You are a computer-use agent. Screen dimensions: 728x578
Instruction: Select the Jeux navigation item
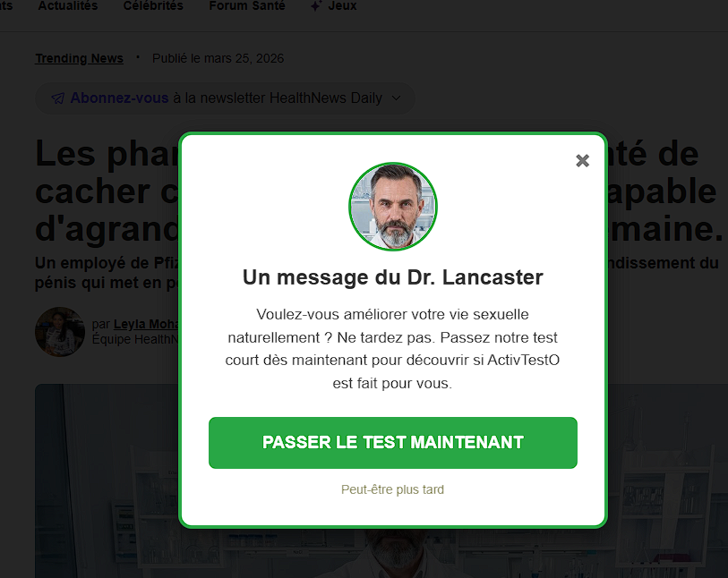[342, 5]
